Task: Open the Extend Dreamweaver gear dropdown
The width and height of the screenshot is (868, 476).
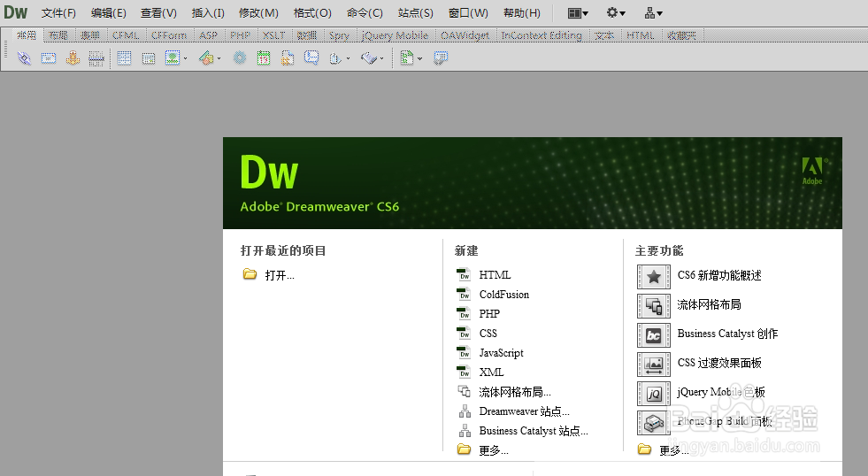Action: click(616, 12)
